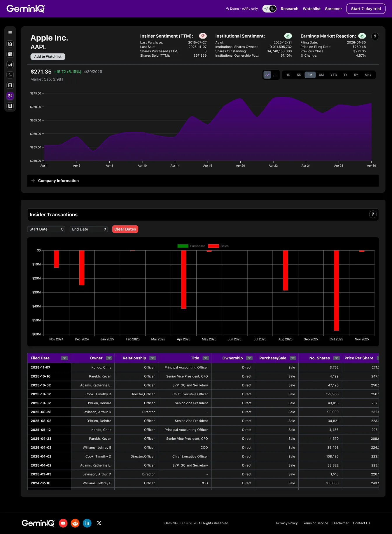Click the Oct 2025 sales bar
392x534 pixels.
pyautogui.click(x=336, y=291)
